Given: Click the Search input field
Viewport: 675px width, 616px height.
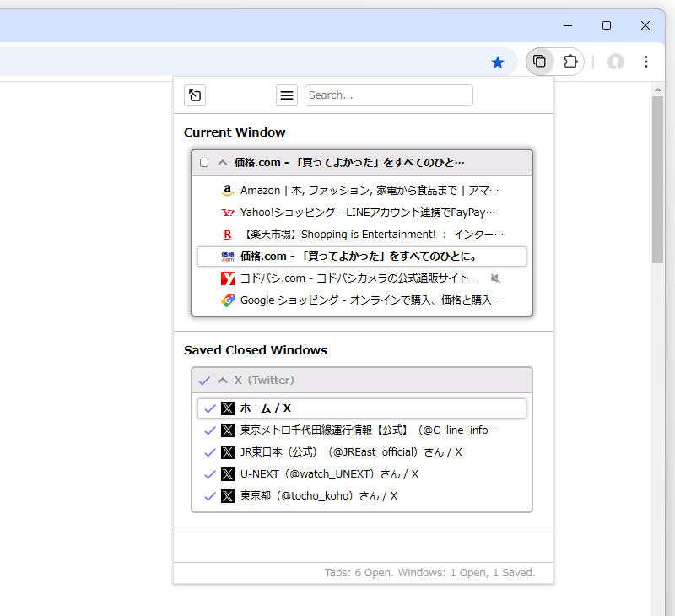Looking at the screenshot, I should 389,95.
